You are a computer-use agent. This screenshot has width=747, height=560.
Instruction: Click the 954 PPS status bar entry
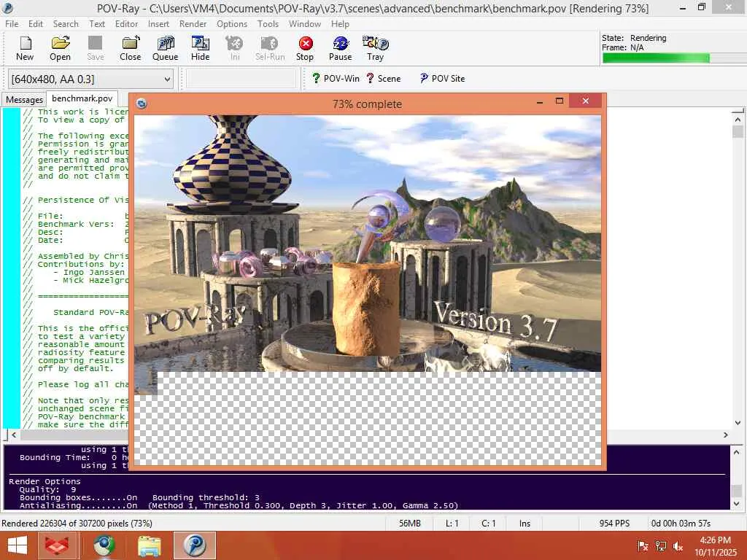(614, 524)
